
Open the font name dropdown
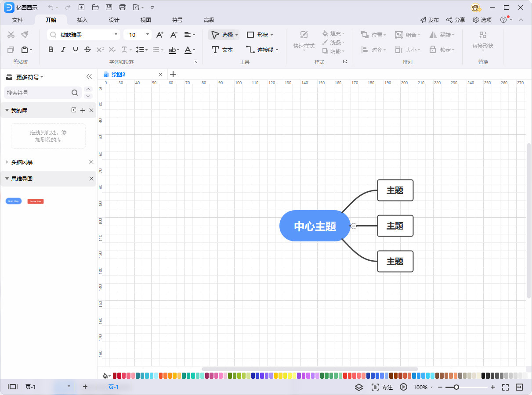point(116,35)
